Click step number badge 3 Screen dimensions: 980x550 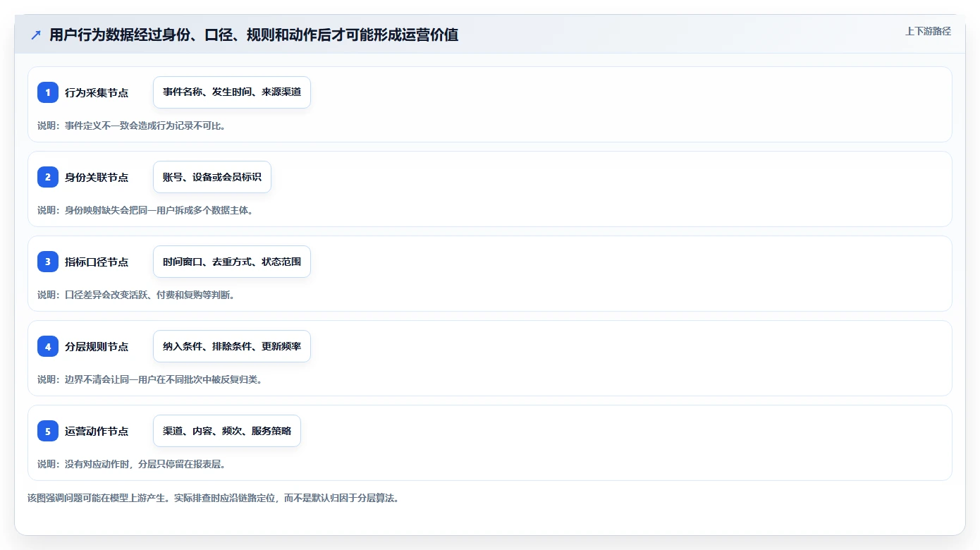point(48,262)
